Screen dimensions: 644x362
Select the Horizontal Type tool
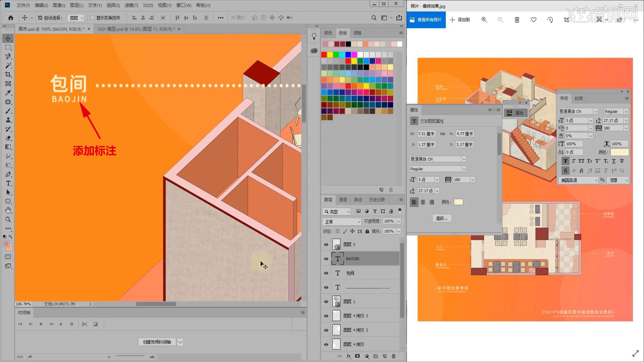(8, 183)
